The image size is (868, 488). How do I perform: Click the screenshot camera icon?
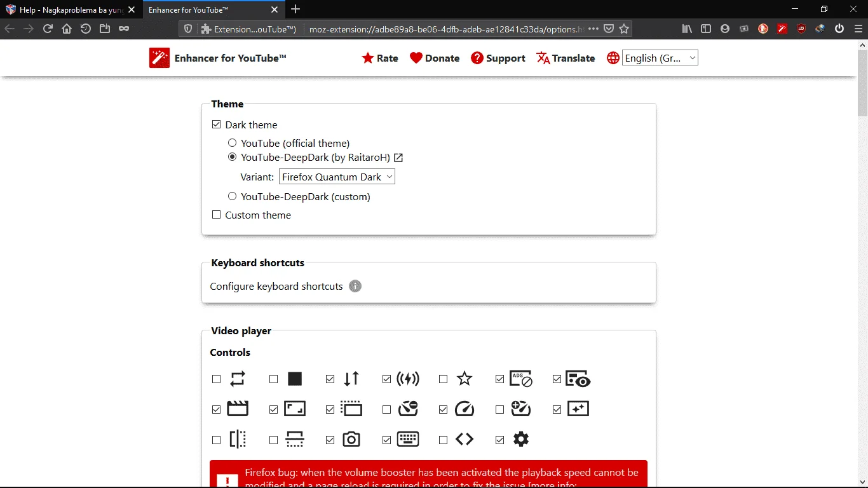(351, 439)
